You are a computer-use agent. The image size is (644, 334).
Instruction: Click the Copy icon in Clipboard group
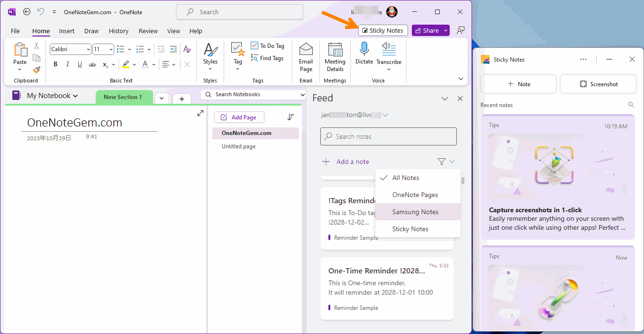click(36, 58)
